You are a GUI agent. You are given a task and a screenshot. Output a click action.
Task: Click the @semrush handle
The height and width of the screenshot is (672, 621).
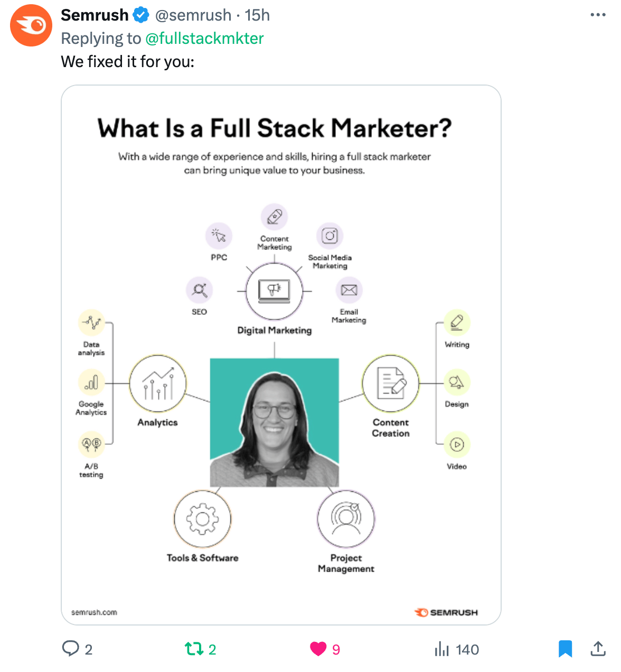pos(193,15)
